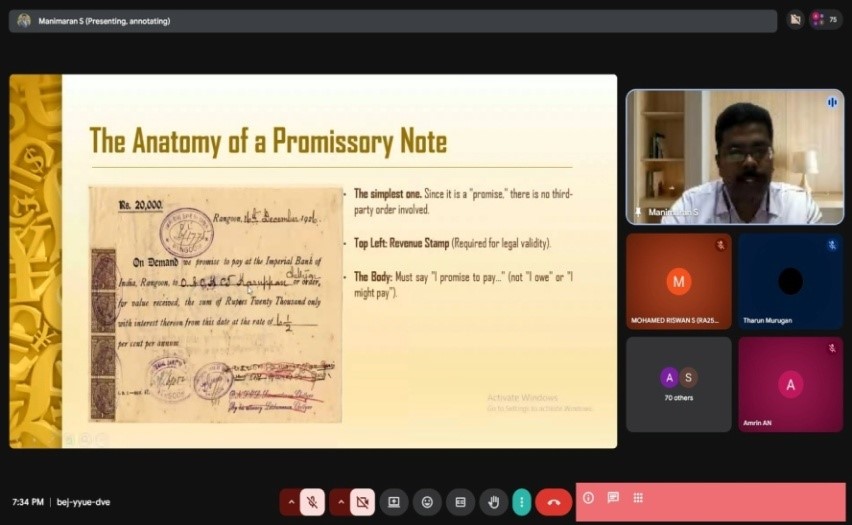Toggle closed captions button
This screenshot has height=525, width=852.
pos(460,502)
